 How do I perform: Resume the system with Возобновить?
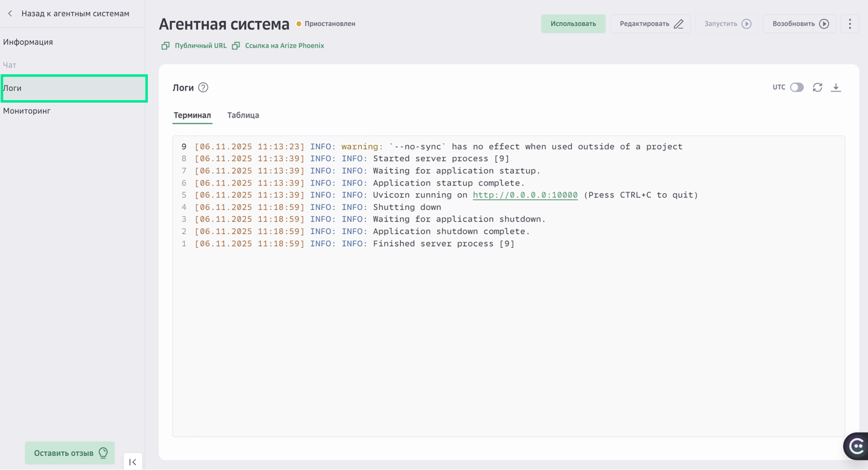(x=799, y=24)
